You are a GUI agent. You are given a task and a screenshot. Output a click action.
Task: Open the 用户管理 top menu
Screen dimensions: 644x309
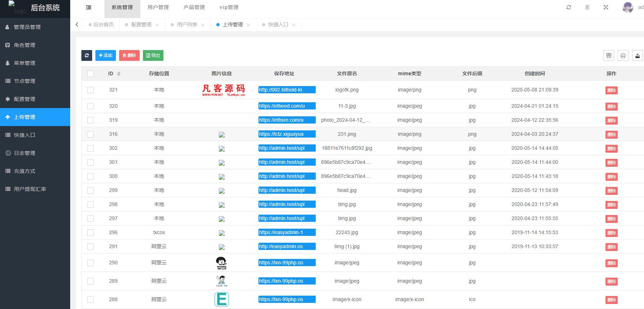pos(158,7)
